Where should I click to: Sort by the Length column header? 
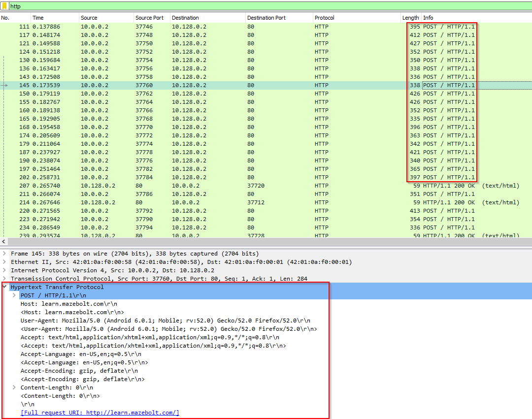pyautogui.click(x=410, y=18)
